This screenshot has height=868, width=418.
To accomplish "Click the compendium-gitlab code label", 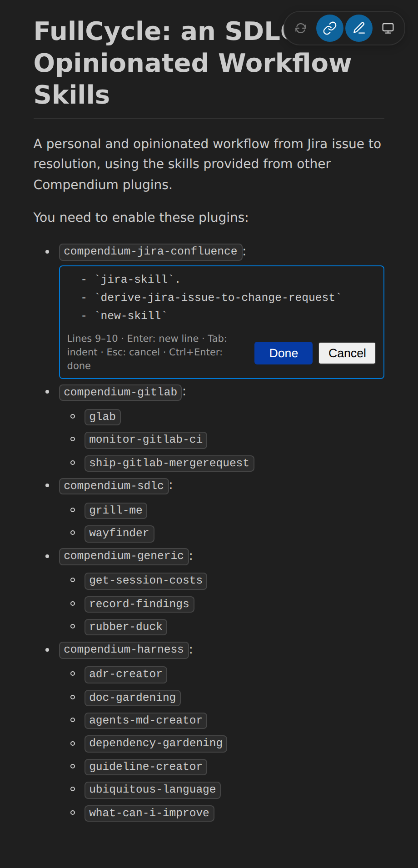I will [x=120, y=392].
